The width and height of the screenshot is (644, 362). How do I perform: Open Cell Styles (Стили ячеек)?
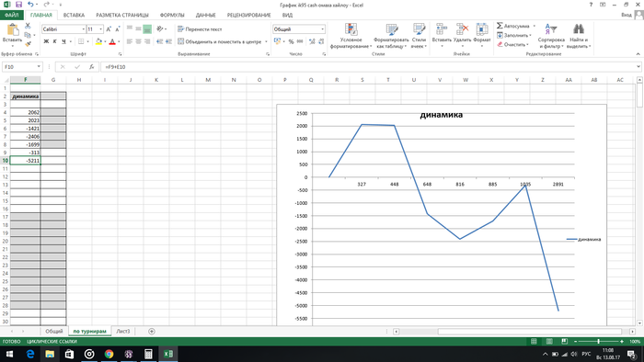click(x=419, y=36)
